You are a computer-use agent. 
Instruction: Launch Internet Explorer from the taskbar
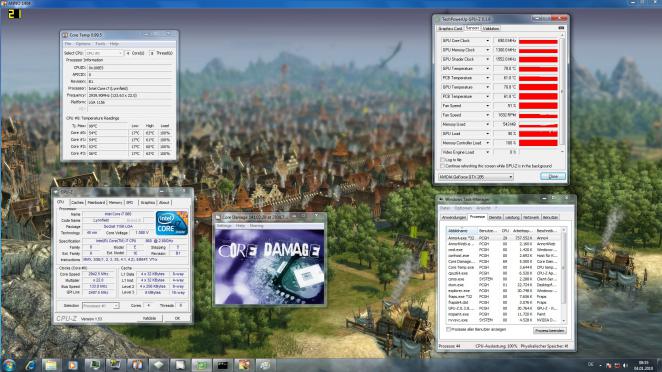[30, 365]
